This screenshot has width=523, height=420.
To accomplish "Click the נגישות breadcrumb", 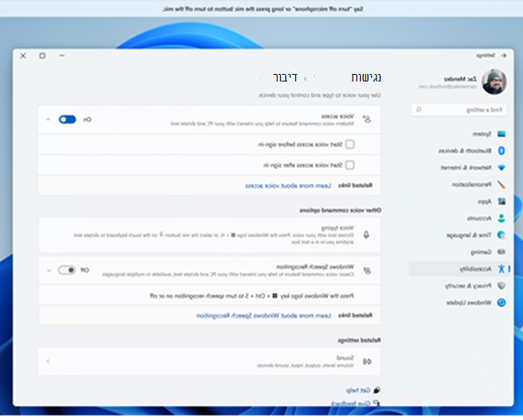I will click(366, 78).
